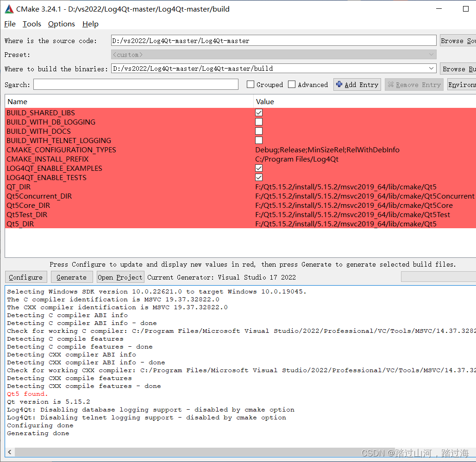Select the CMAKE_CONFIGURATION_TYPES entry name
The width and height of the screenshot is (476, 462).
[x=61, y=150]
